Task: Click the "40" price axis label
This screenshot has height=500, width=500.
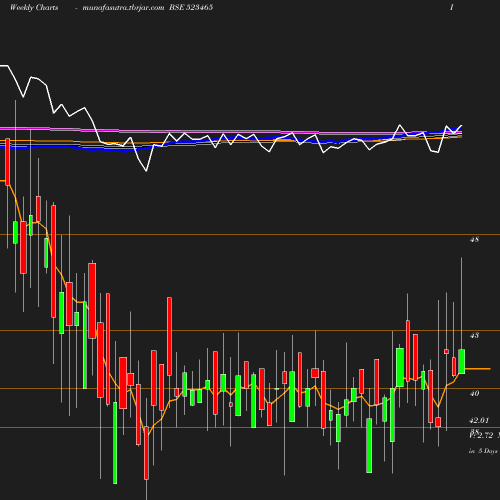Action: click(474, 394)
